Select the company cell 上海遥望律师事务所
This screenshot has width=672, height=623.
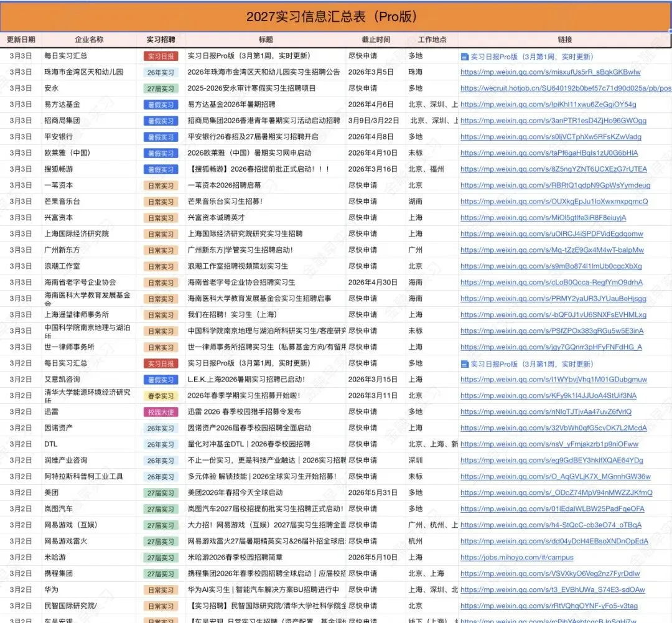pos(89,315)
